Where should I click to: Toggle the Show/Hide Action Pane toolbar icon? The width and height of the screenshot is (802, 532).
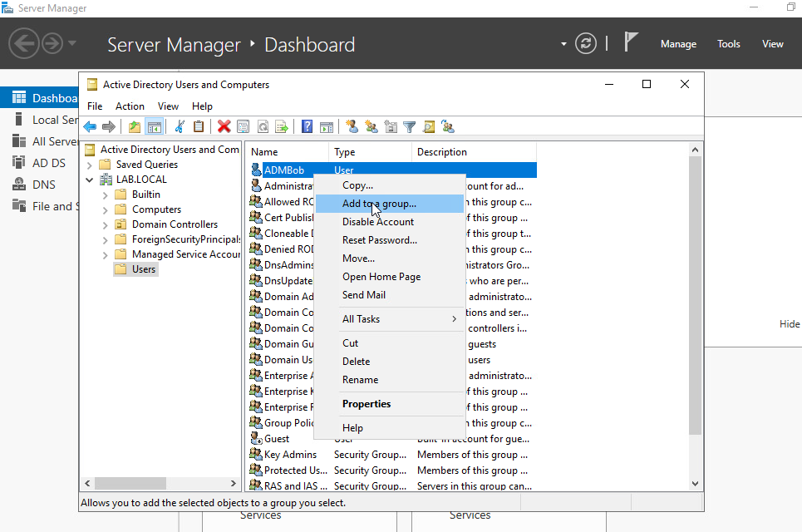click(x=327, y=127)
